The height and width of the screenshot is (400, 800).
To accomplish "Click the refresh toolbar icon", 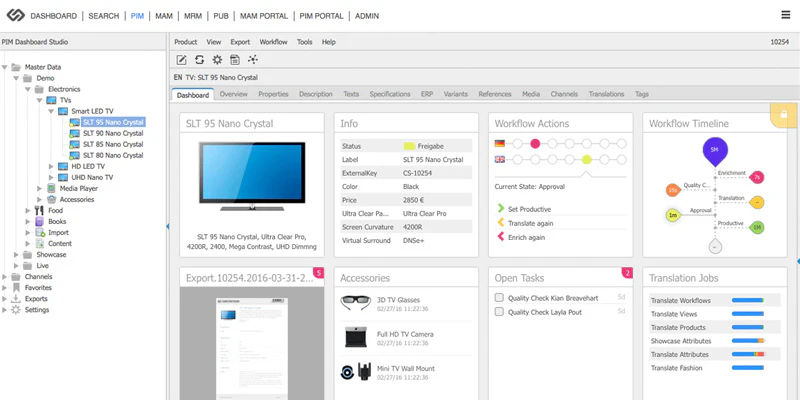I will [x=199, y=60].
